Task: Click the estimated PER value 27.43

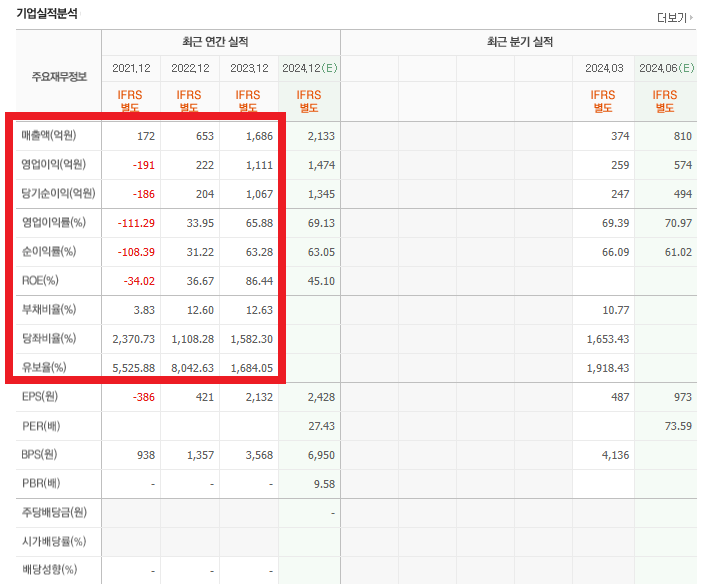Action: [x=321, y=426]
